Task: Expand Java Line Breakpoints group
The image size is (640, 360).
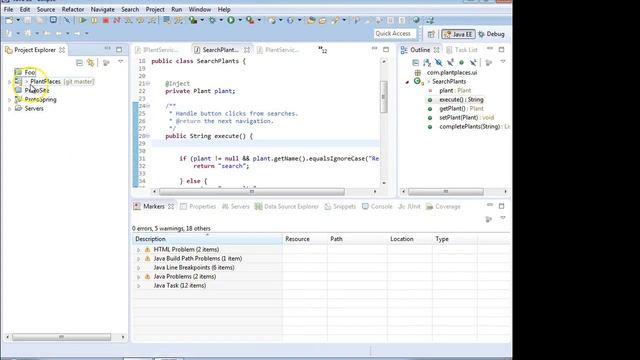Action: tap(139, 268)
